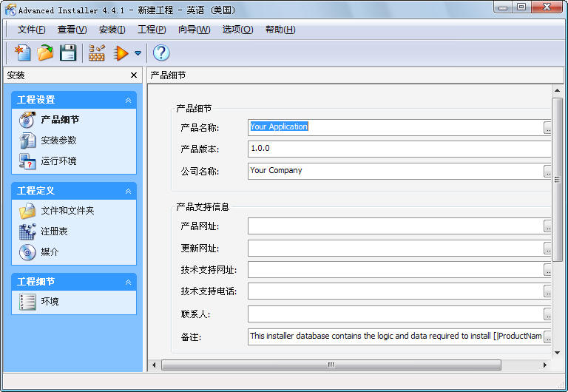Select 安装参数 in the sidebar
The height and width of the screenshot is (392, 568).
tap(58, 141)
